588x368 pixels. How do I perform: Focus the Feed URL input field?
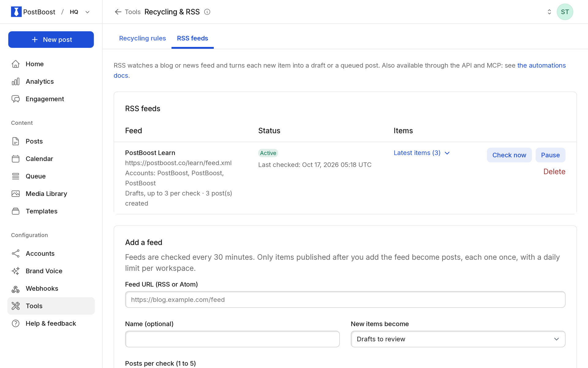pyautogui.click(x=345, y=300)
